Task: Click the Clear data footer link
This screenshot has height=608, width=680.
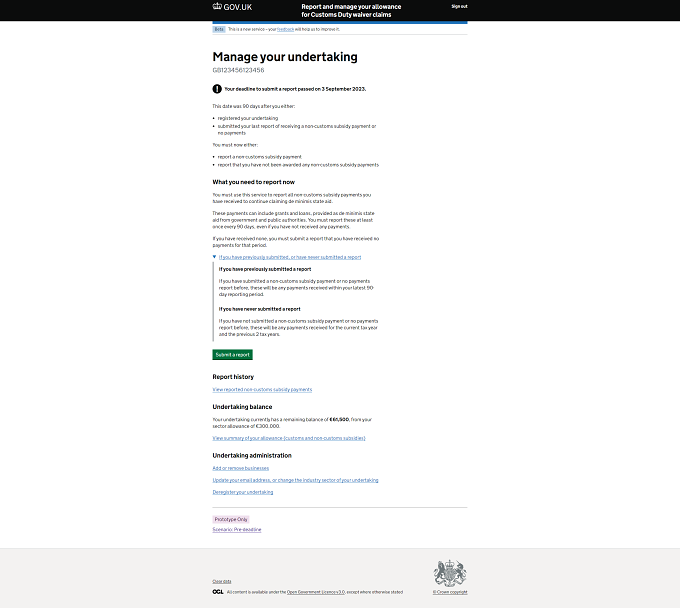Action: 222,581
